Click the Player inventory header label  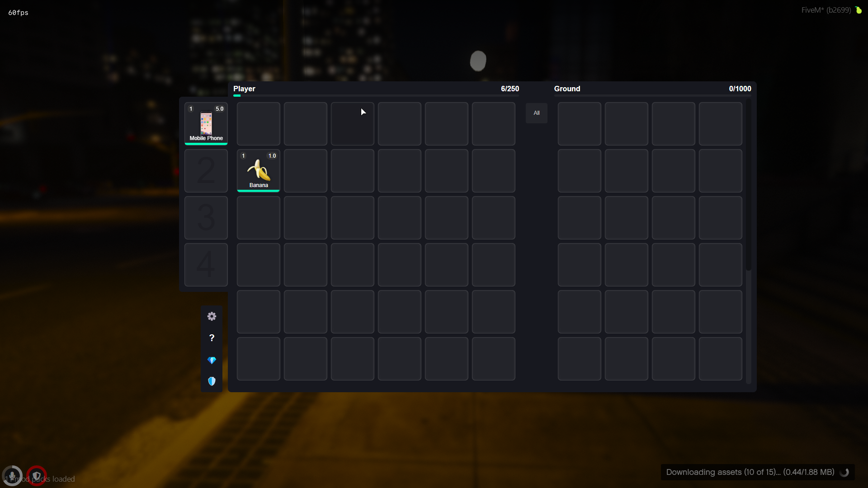click(244, 89)
